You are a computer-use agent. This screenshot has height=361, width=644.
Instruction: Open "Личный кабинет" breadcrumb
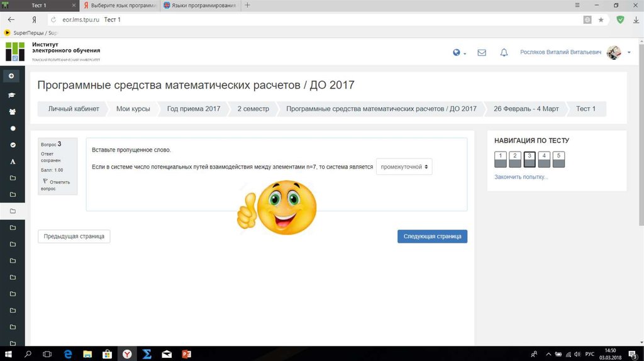[74, 109]
